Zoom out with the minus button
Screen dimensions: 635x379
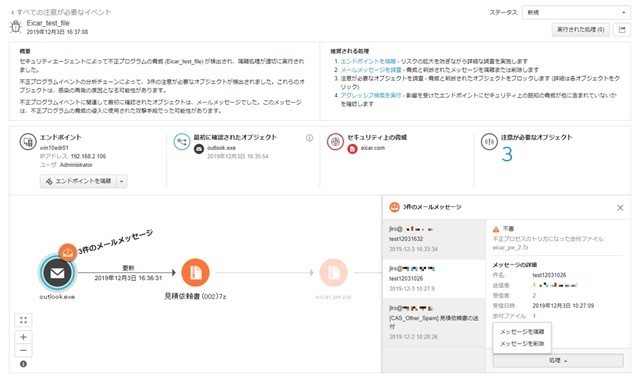pyautogui.click(x=23, y=350)
